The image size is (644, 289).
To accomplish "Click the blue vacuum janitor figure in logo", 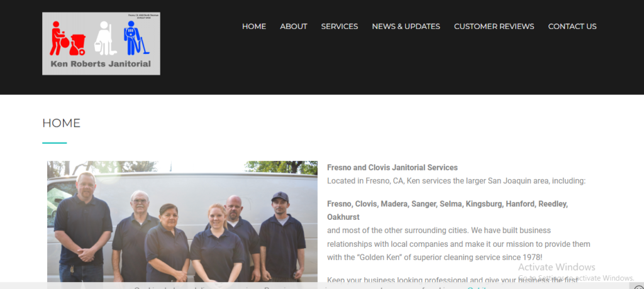I will tap(136, 38).
